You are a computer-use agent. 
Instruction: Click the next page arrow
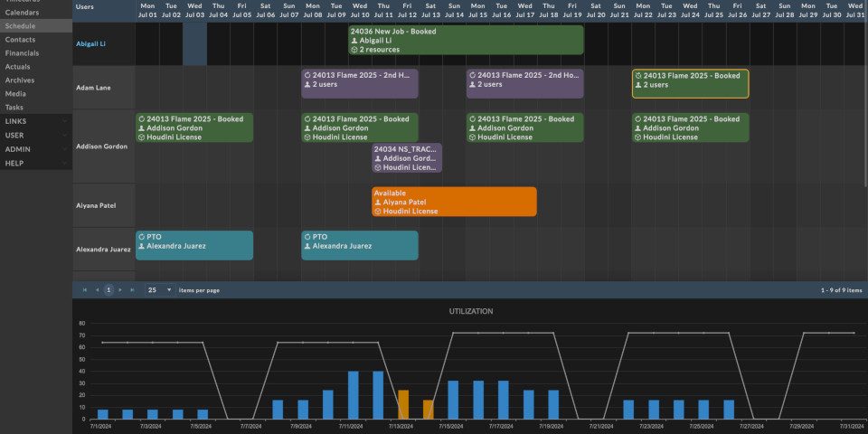[120, 290]
